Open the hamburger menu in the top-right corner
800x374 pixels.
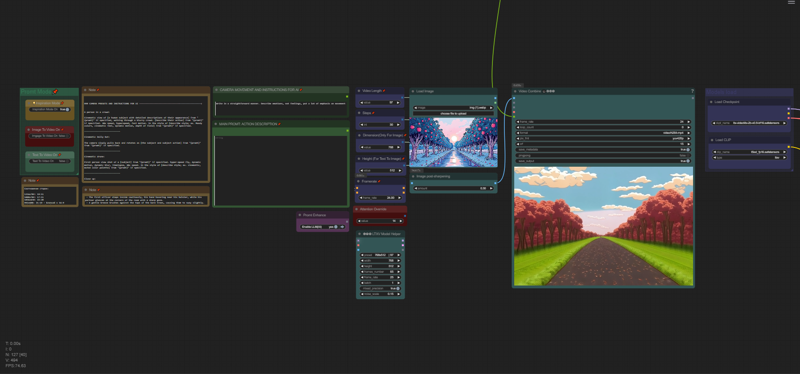(x=791, y=3)
